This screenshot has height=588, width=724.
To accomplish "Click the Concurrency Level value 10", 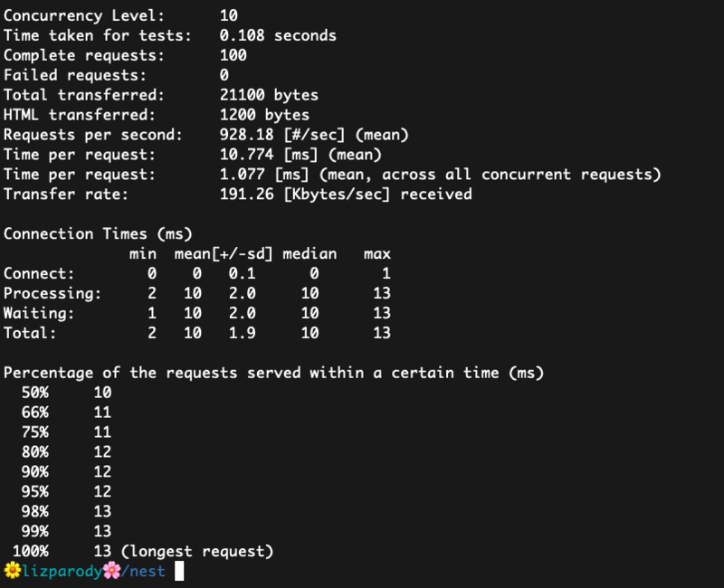I will (229, 15).
